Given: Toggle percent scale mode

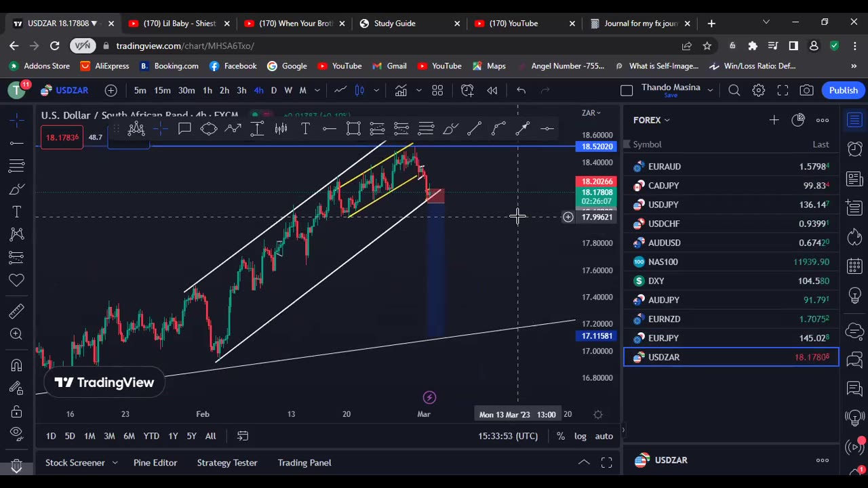Looking at the screenshot, I should [561, 436].
